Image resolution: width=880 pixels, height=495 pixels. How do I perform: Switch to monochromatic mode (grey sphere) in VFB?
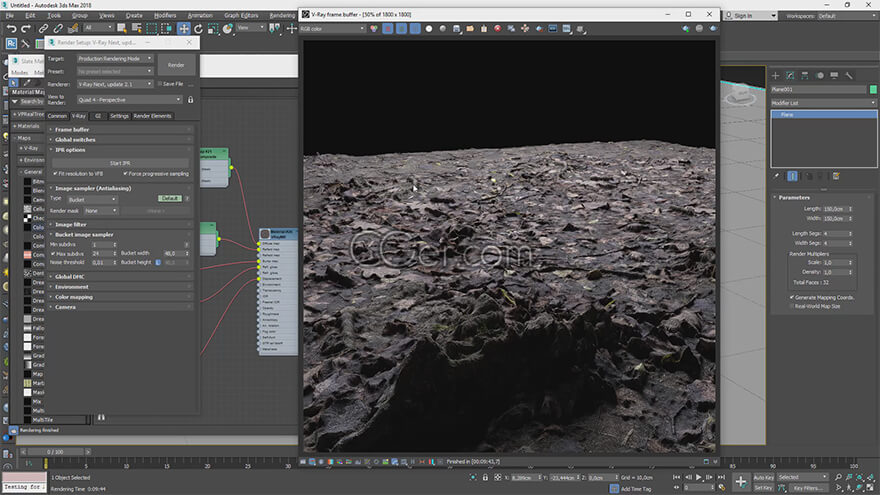(x=442, y=28)
